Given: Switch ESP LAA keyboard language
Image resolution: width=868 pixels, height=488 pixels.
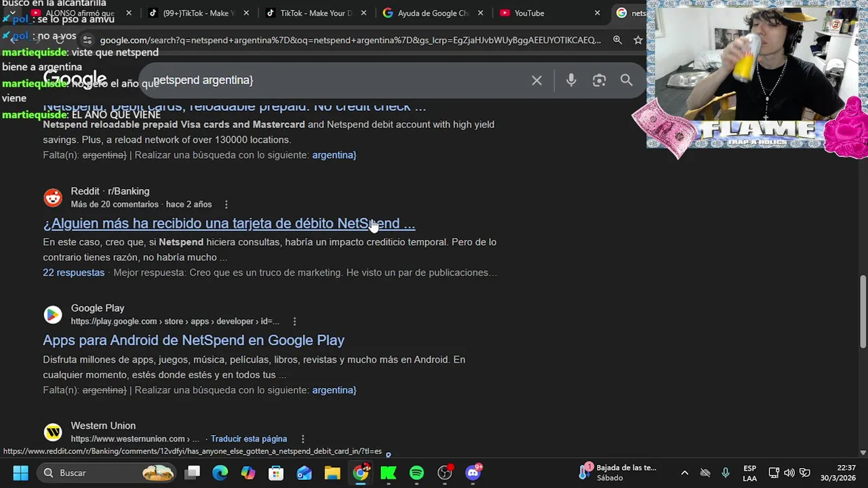Looking at the screenshot, I should click(x=749, y=472).
